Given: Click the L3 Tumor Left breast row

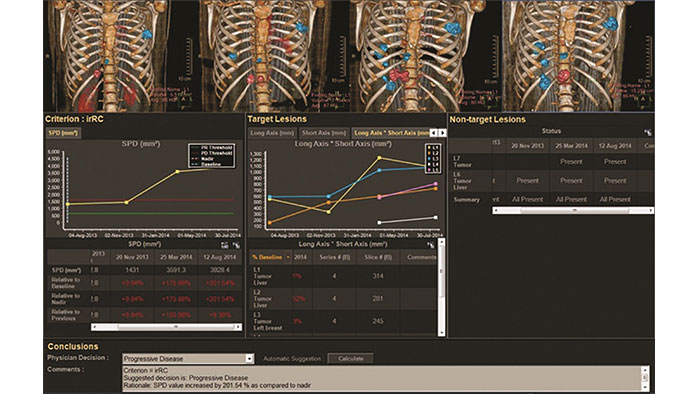Looking at the screenshot, I should pyautogui.click(x=342, y=321).
